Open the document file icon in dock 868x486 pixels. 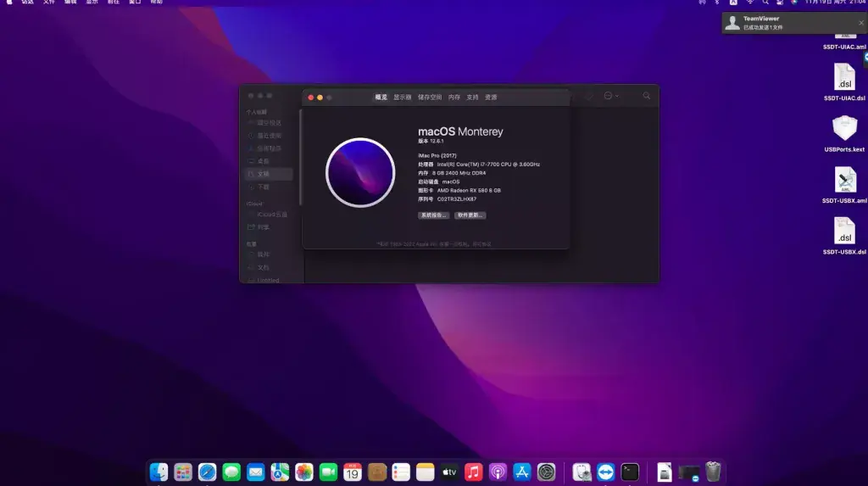(665, 472)
